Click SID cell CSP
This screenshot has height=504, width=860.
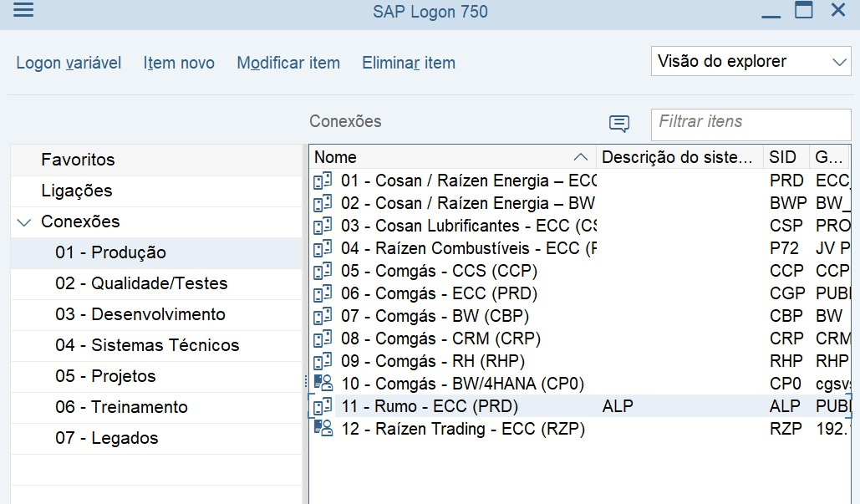coord(786,226)
